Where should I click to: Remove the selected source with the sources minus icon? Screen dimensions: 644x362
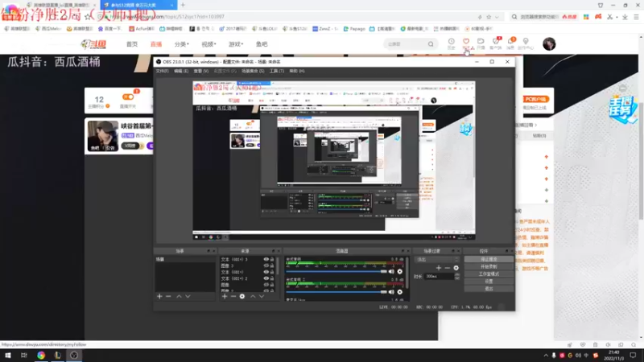tap(233, 296)
